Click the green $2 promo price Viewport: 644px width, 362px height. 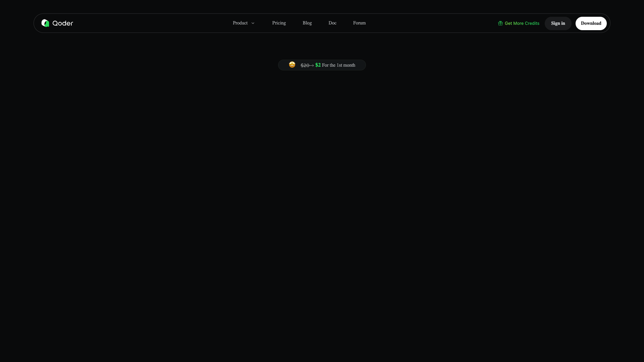point(318,65)
